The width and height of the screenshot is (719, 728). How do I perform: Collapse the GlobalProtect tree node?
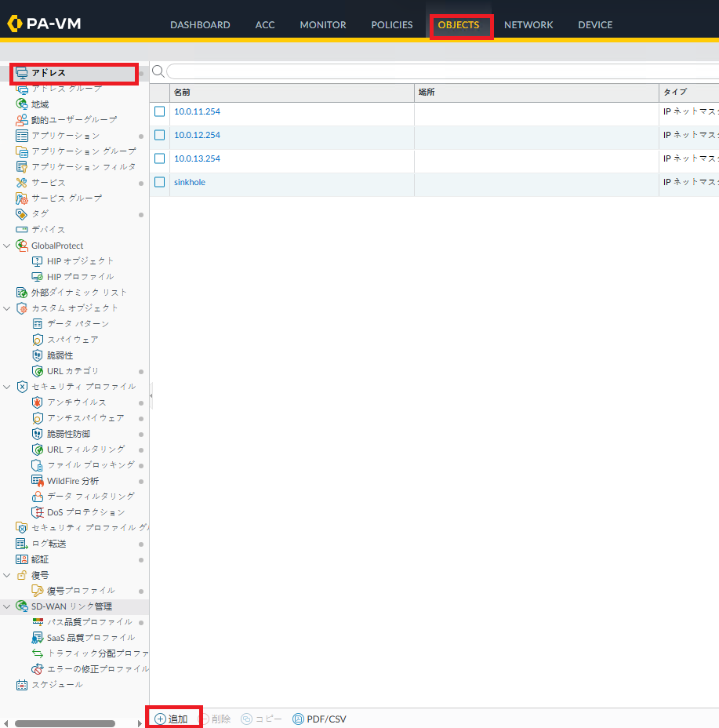pyautogui.click(x=7, y=246)
